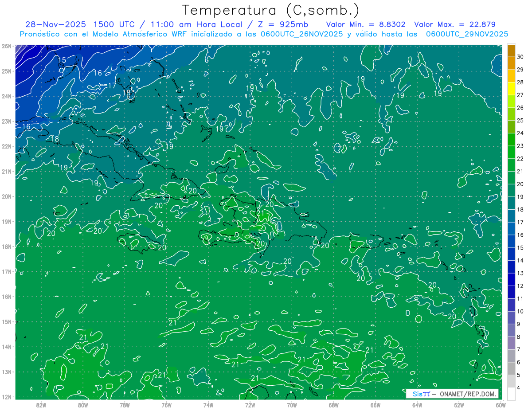The height and width of the screenshot is (411, 532).
Task: Click the '10' label on the color scale
Action: [520, 311]
